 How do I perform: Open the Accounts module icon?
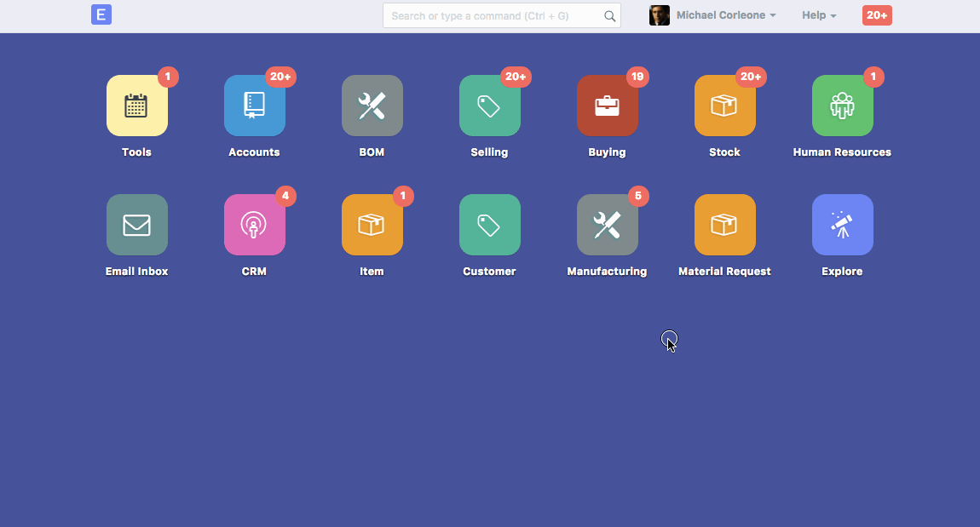[x=255, y=106]
